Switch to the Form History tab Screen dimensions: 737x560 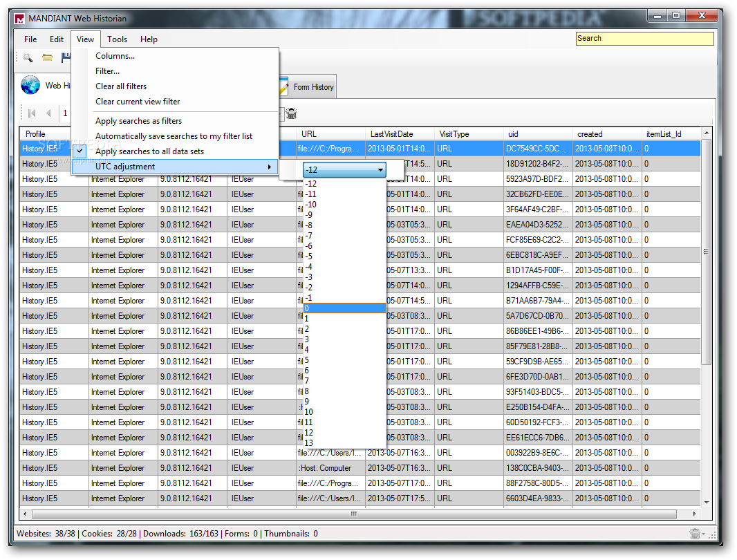tap(308, 87)
